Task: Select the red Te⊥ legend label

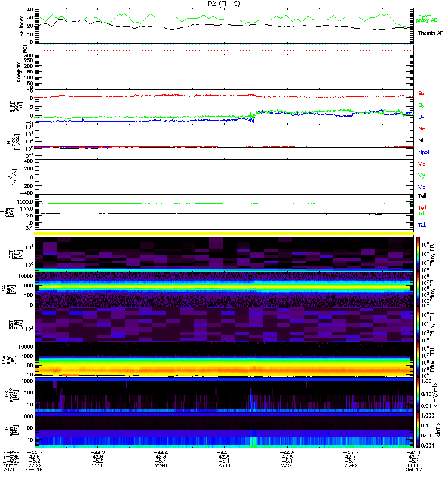Action: tap(422, 207)
